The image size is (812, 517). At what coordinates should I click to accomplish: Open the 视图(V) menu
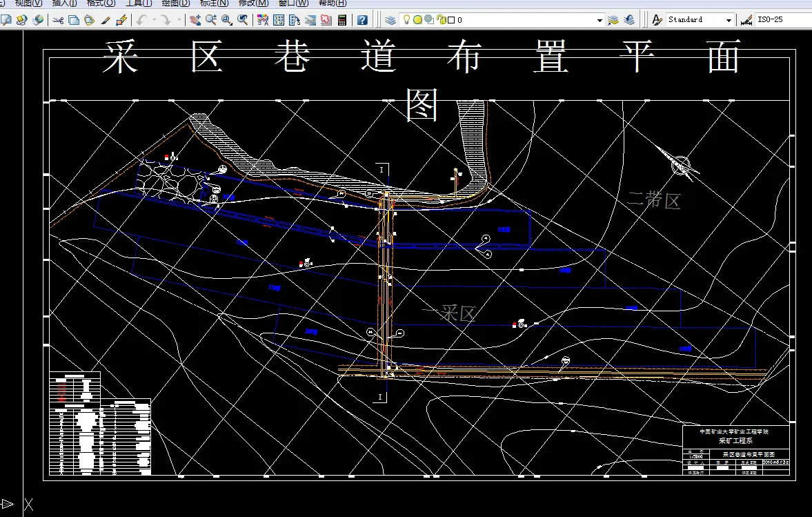pyautogui.click(x=28, y=3)
